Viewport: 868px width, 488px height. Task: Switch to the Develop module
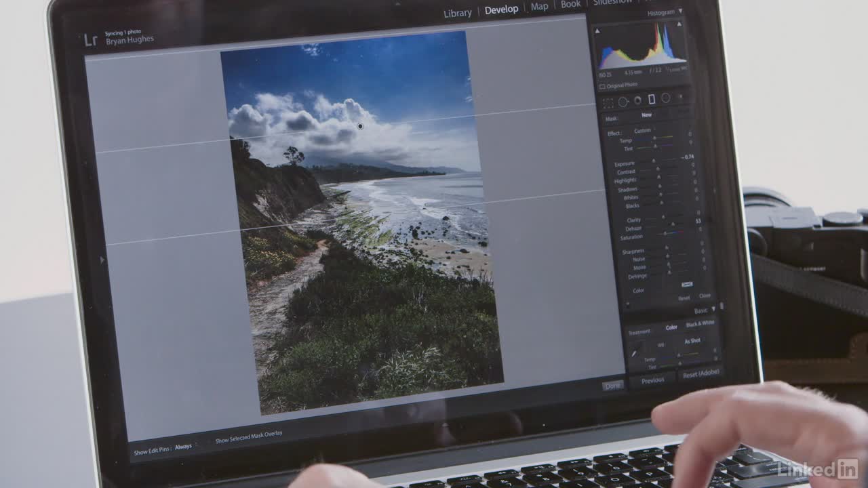pos(501,9)
